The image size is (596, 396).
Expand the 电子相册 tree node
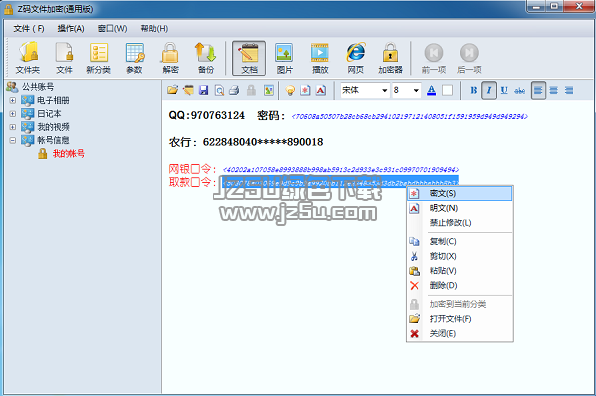click(13, 100)
